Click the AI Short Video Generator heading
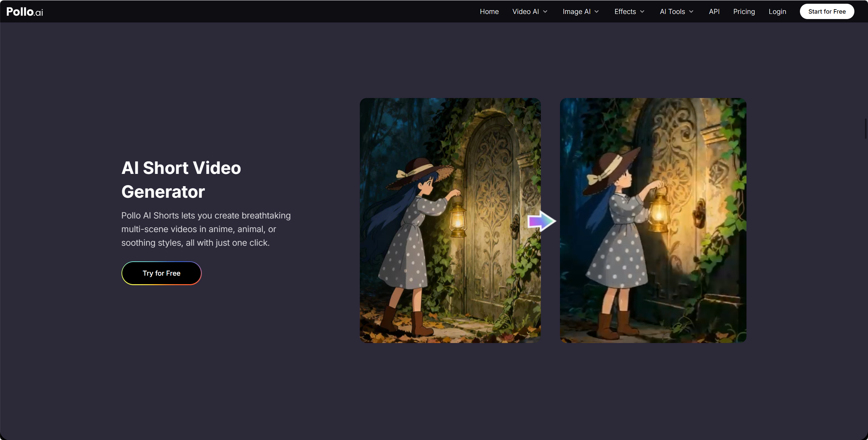The height and width of the screenshot is (440, 868). pyautogui.click(x=181, y=180)
